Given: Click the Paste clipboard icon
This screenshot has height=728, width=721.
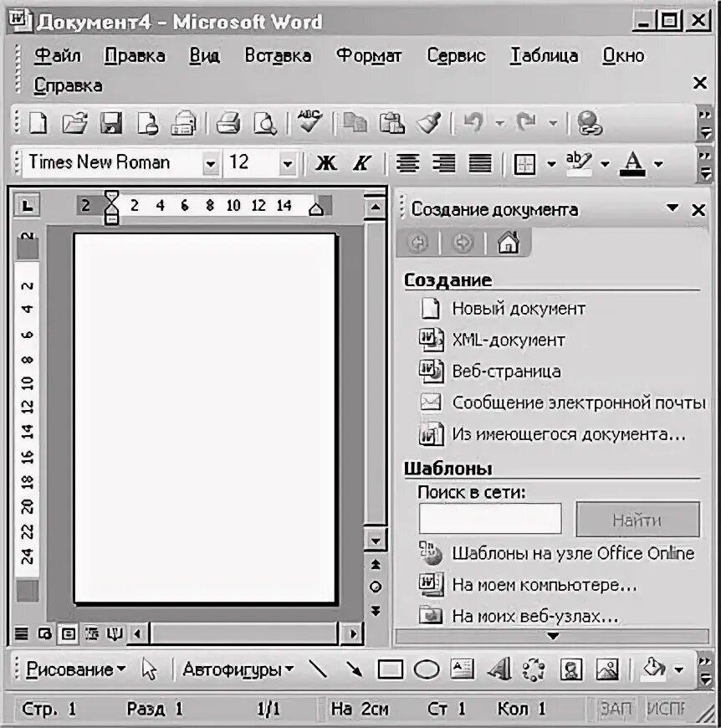Looking at the screenshot, I should click(x=392, y=123).
